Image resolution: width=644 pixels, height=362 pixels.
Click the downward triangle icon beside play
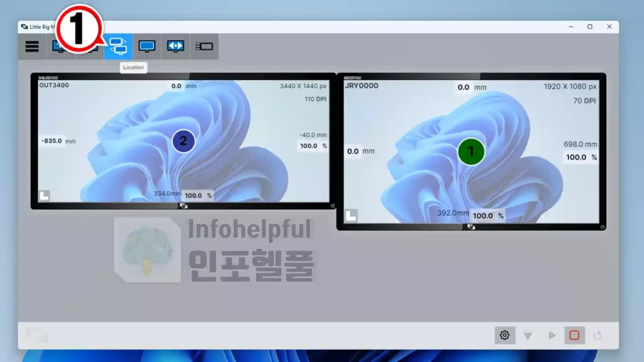point(528,336)
